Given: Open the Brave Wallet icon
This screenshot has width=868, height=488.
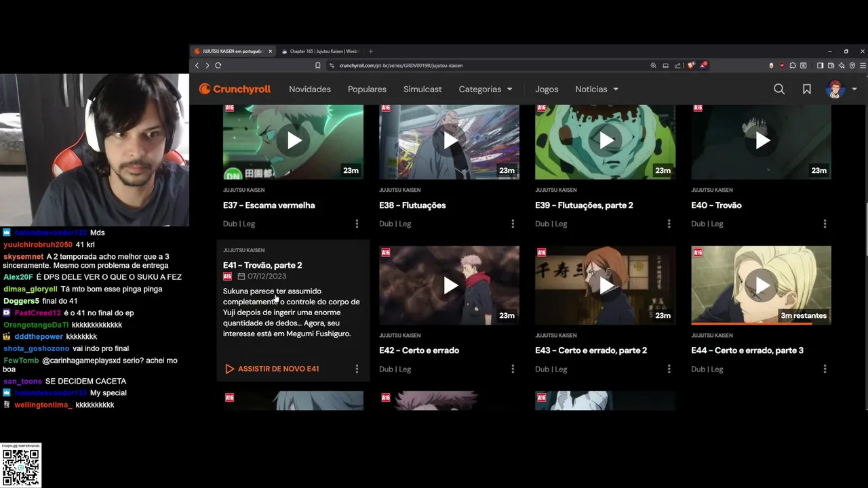Looking at the screenshot, I should 831,65.
